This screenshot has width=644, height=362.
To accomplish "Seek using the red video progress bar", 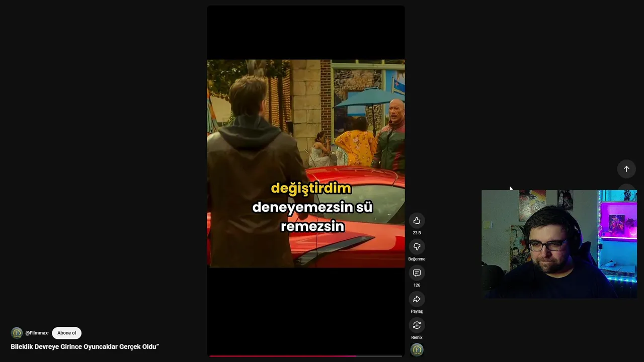I will point(306,355).
